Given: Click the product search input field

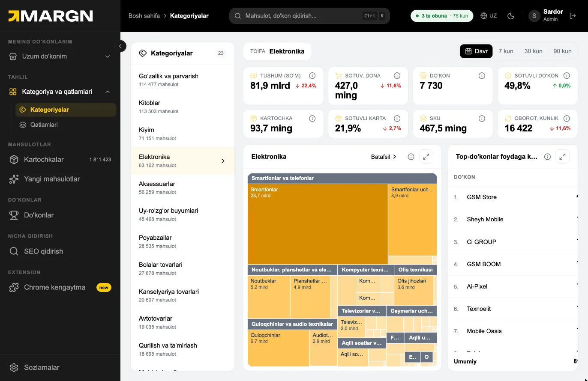Looking at the screenshot, I should 309,16.
